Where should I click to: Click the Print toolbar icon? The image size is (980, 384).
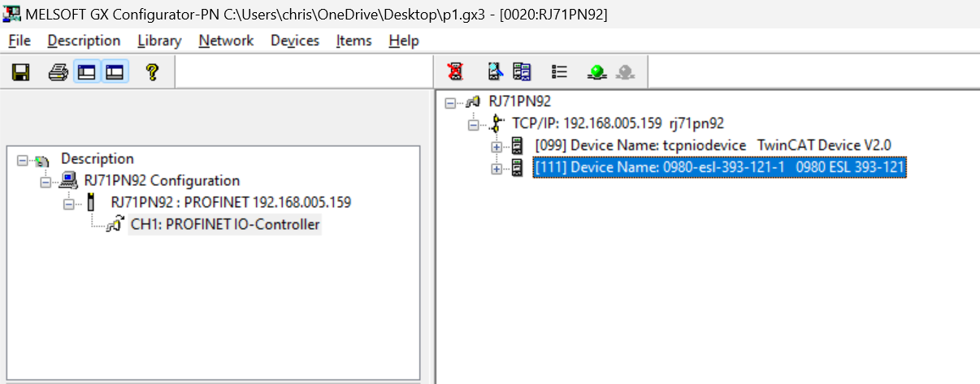point(58,72)
